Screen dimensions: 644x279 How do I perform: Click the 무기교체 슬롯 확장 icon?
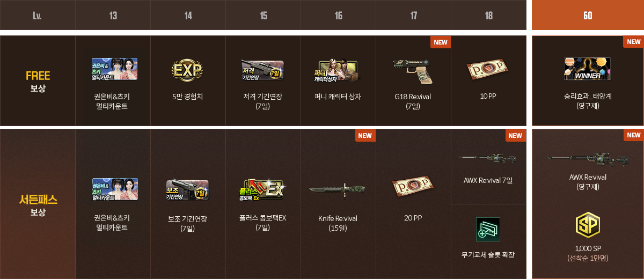click(x=488, y=229)
